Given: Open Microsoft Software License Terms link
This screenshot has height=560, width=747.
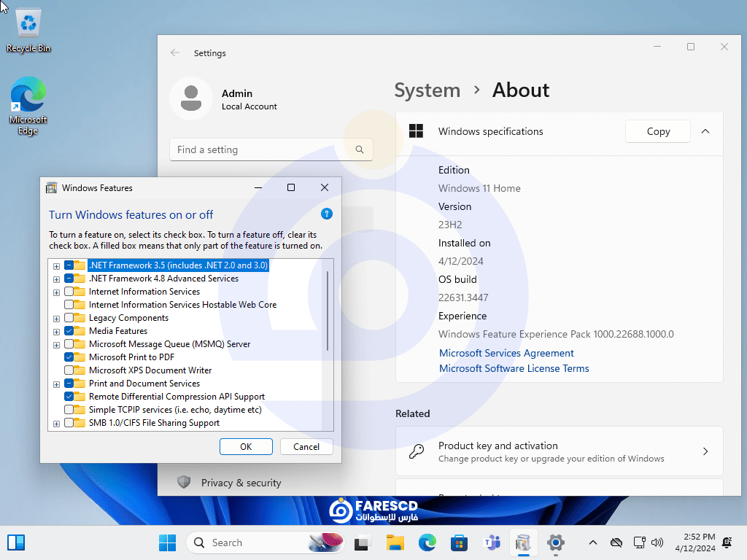Looking at the screenshot, I should pos(514,368).
